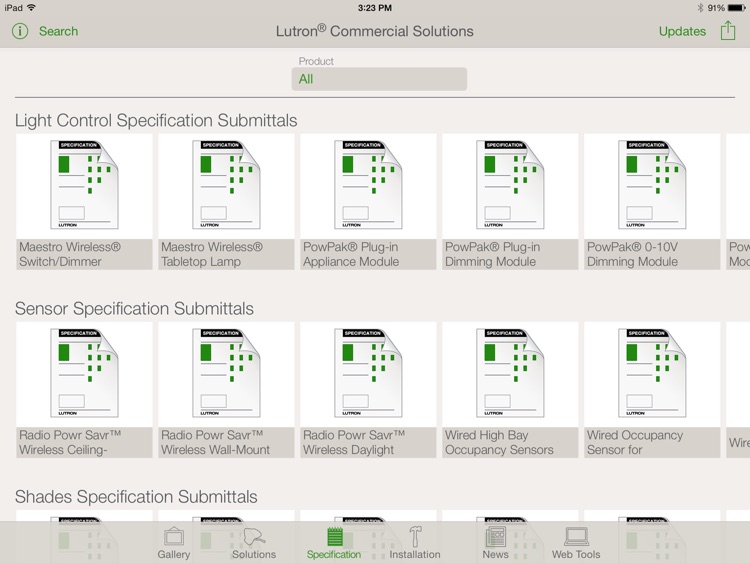The width and height of the screenshot is (750, 563).
Task: Select 'Wired Occupancy Sensor for' caption
Action: coord(652,442)
